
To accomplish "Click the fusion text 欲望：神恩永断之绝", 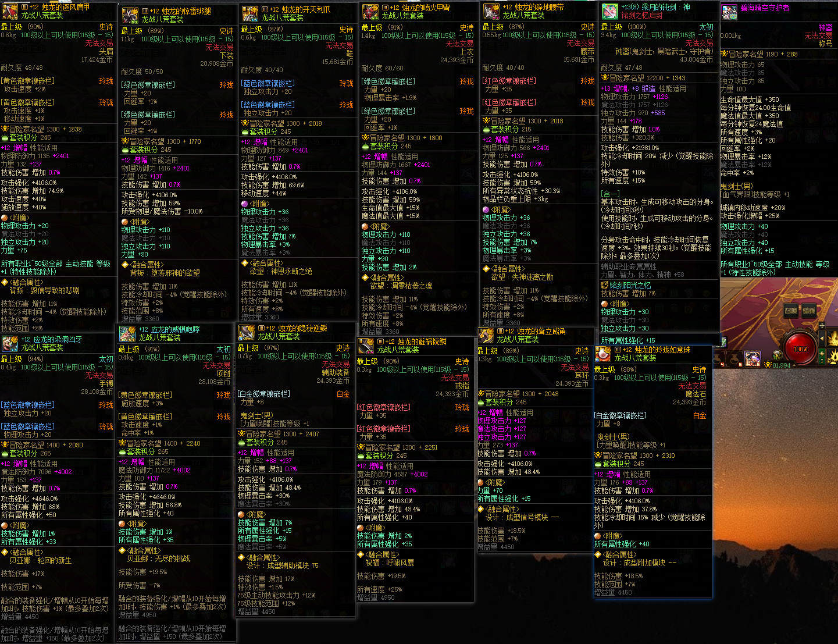I will click(x=281, y=271).
